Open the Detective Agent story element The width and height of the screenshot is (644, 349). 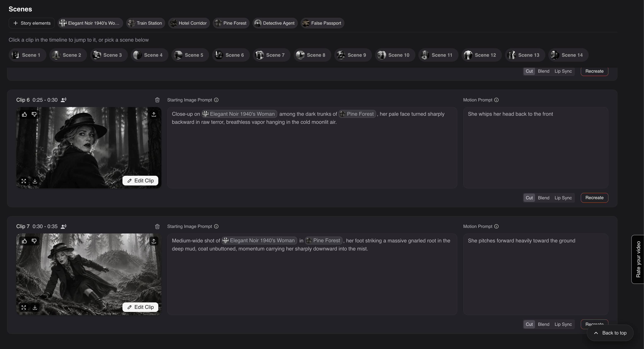tap(275, 23)
